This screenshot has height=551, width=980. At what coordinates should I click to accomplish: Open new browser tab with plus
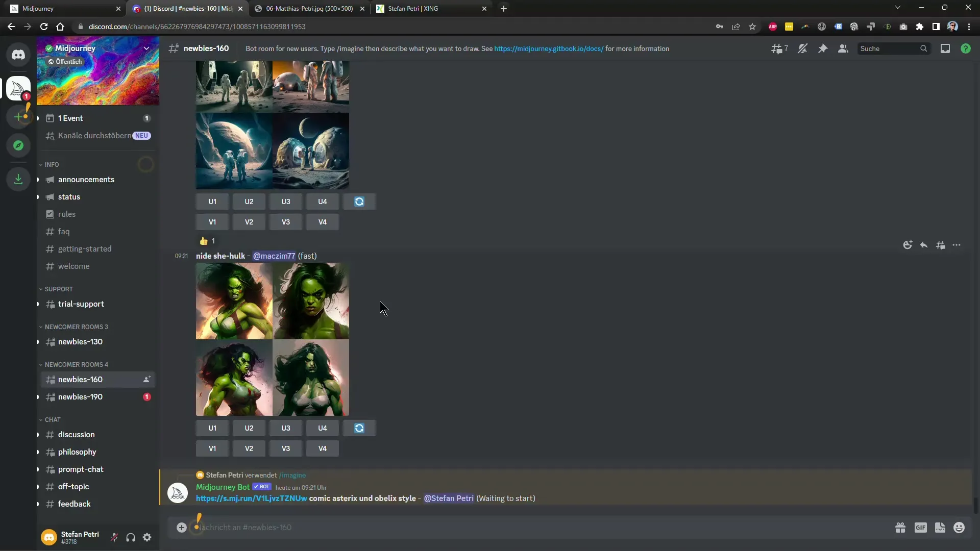(504, 9)
